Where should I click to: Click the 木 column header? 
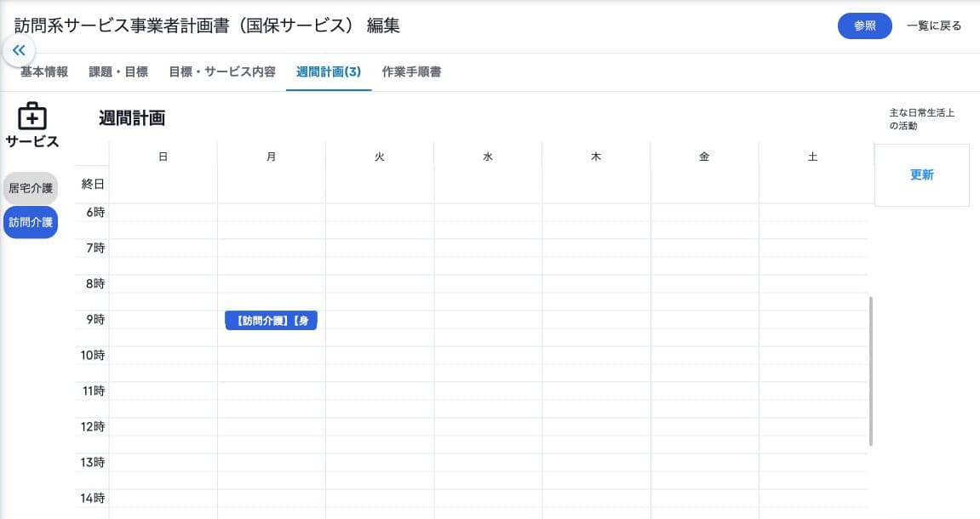[x=596, y=157]
